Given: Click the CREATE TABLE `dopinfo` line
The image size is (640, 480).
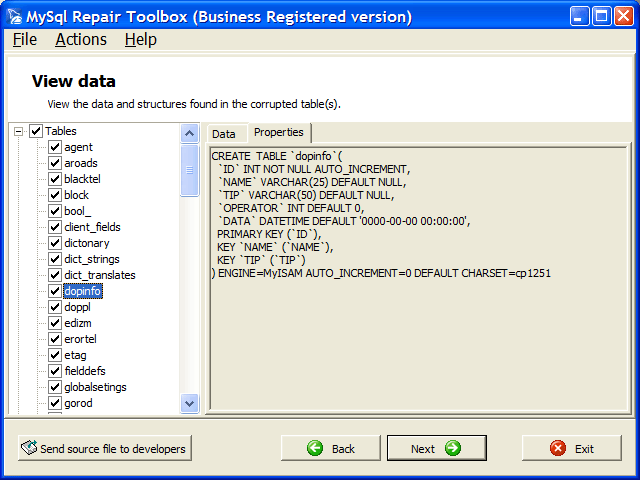Looking at the screenshot, I should pos(277,156).
